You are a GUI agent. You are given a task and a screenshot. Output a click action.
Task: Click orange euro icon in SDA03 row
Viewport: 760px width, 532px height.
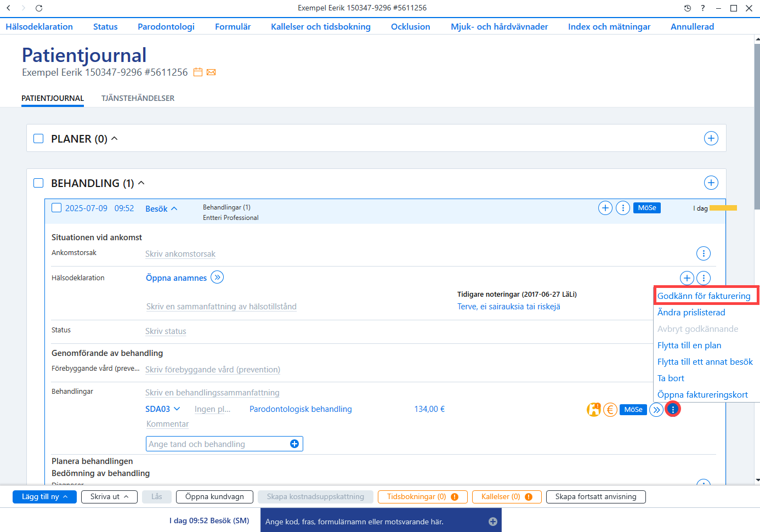tap(610, 409)
